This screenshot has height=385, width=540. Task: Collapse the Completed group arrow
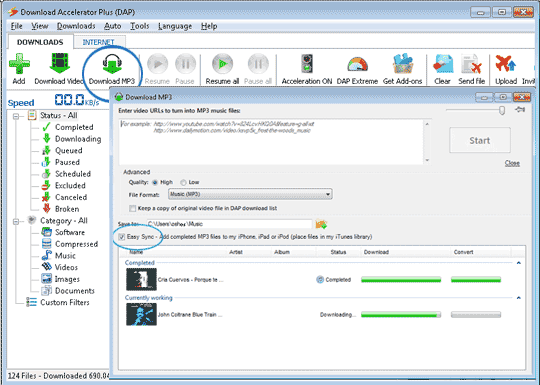point(519,263)
